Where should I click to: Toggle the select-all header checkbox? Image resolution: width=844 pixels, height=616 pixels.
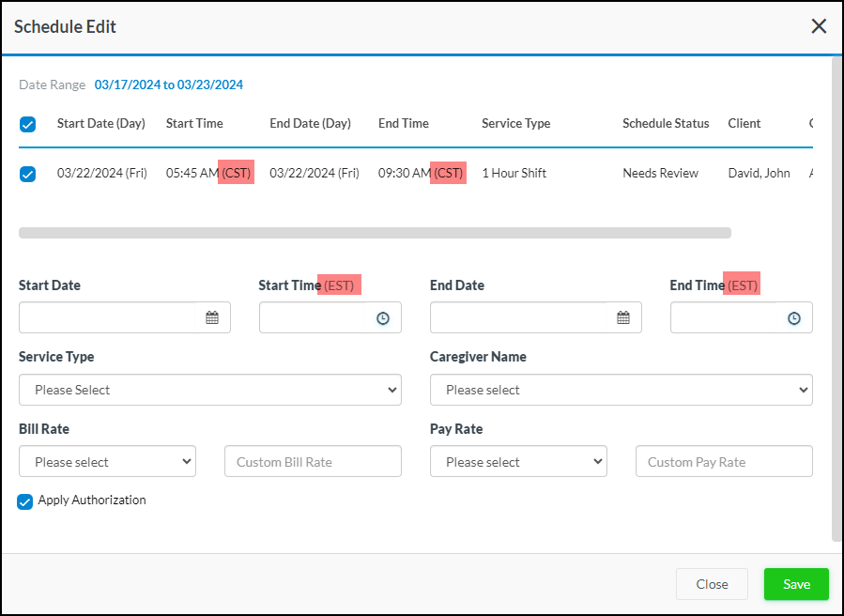(x=28, y=124)
